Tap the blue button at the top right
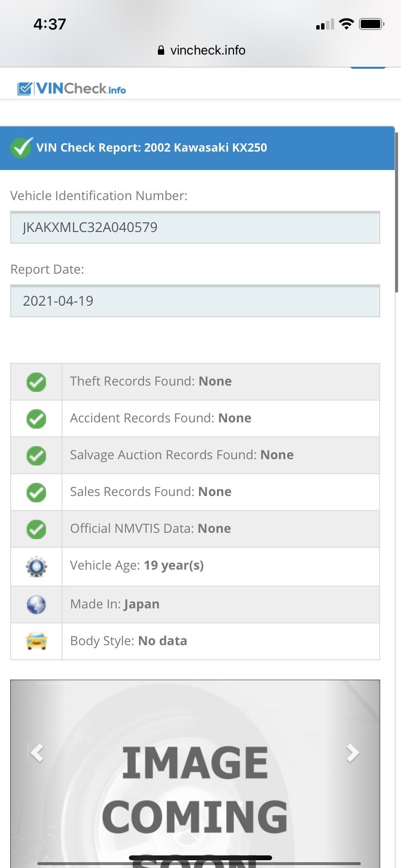Image resolution: width=401 pixels, height=868 pixels. [368, 68]
